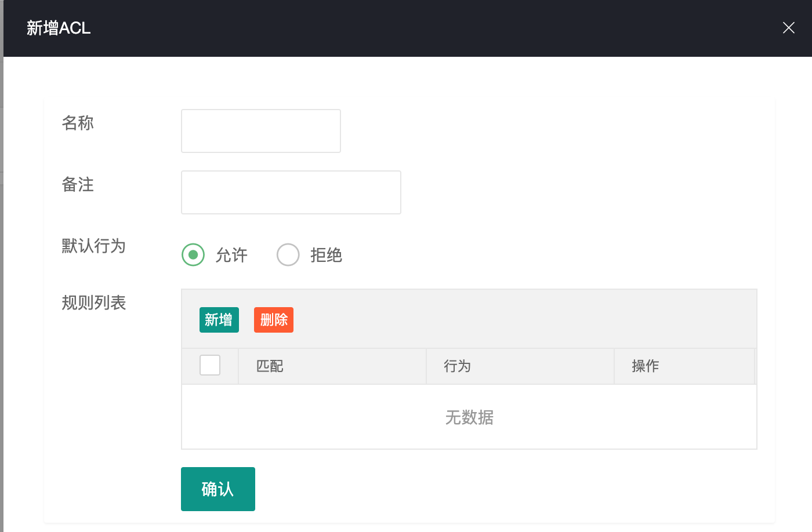Viewport: 812px width, 532px height.
Task: Close the 新增ACL dialog
Action: (788, 28)
